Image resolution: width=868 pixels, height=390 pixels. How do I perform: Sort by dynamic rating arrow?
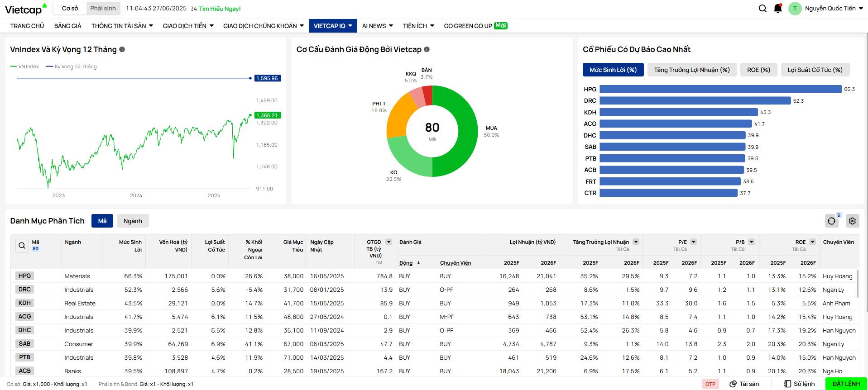click(x=418, y=263)
